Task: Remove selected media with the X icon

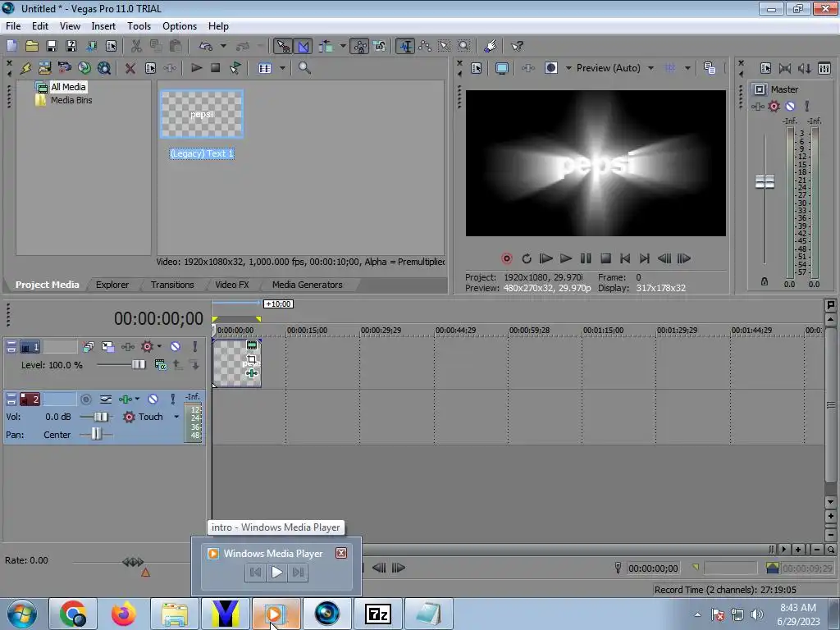Action: 130,68
